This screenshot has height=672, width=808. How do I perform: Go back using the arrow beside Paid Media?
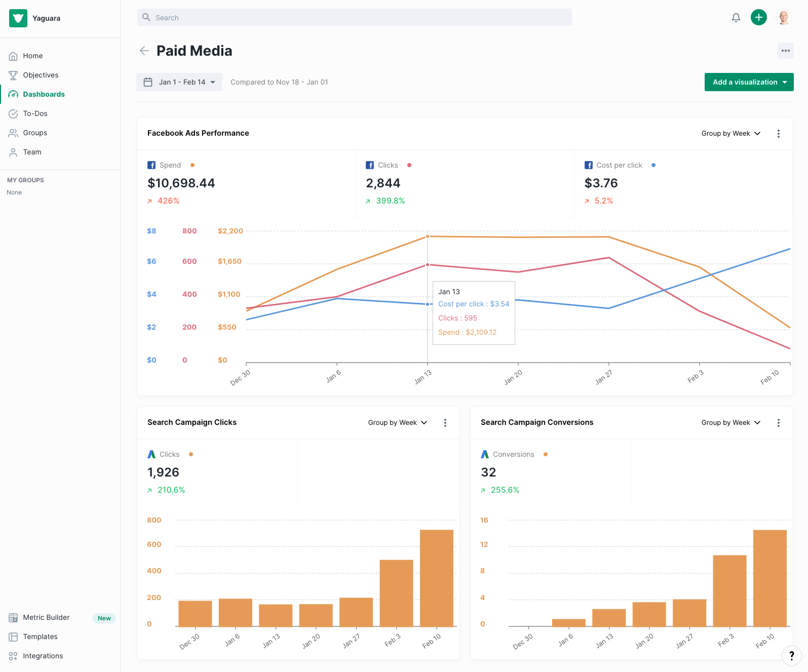pos(144,51)
